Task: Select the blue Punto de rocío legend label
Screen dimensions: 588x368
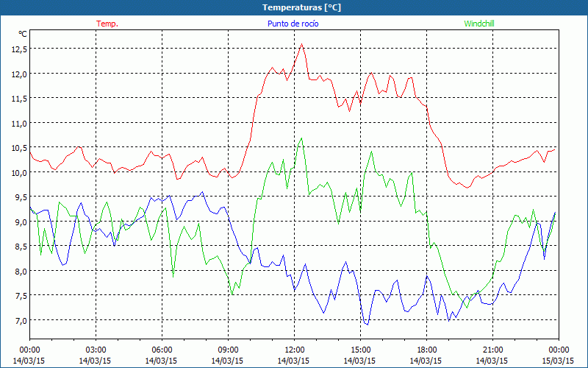Action: 293,24
